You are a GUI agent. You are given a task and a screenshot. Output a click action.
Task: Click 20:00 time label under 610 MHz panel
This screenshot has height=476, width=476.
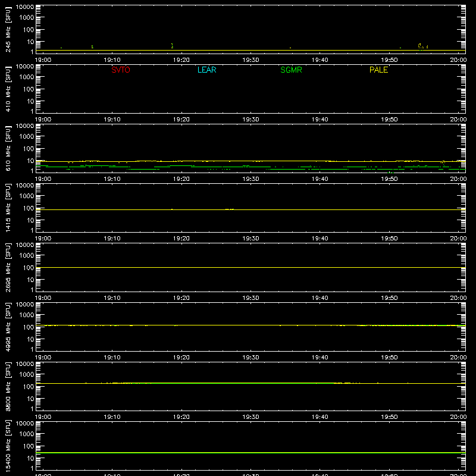tap(458, 179)
